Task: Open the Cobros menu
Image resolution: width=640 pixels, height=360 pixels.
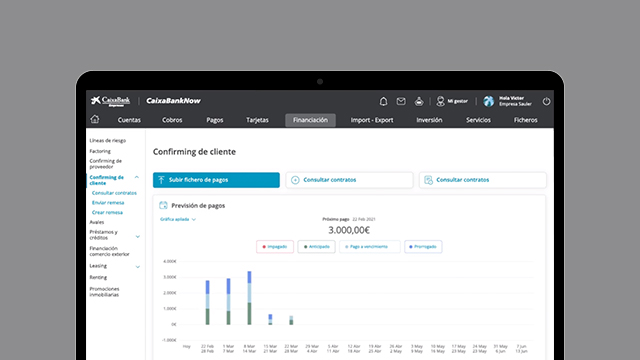Action: point(172,120)
